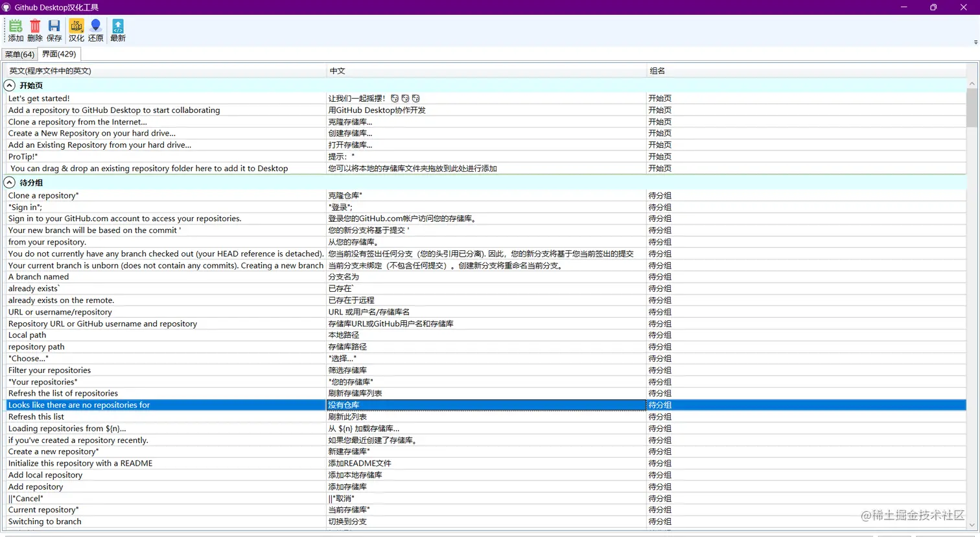This screenshot has height=537, width=980.
Task: Select "Add local repository" row
Action: click(486, 475)
